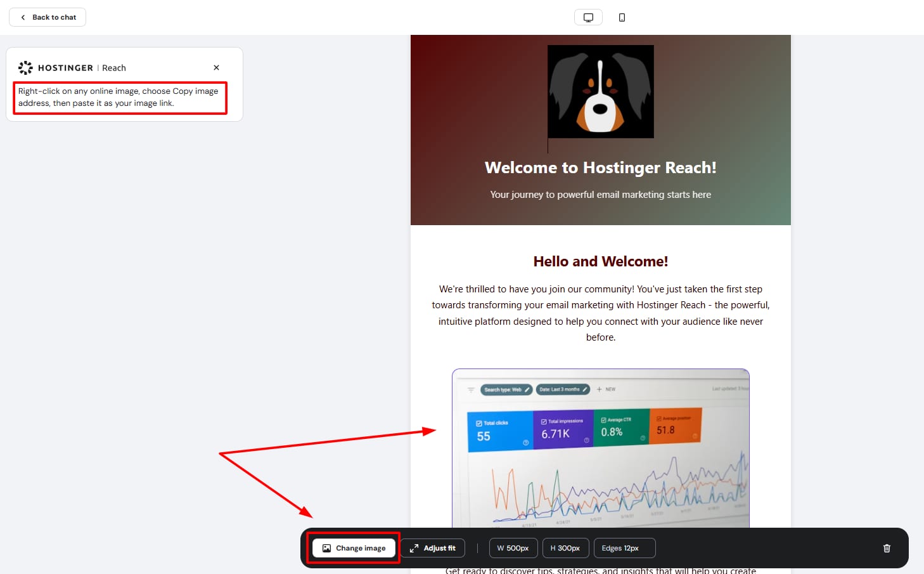924x574 pixels.
Task: Select the analytics dashboard image
Action: click(601, 448)
